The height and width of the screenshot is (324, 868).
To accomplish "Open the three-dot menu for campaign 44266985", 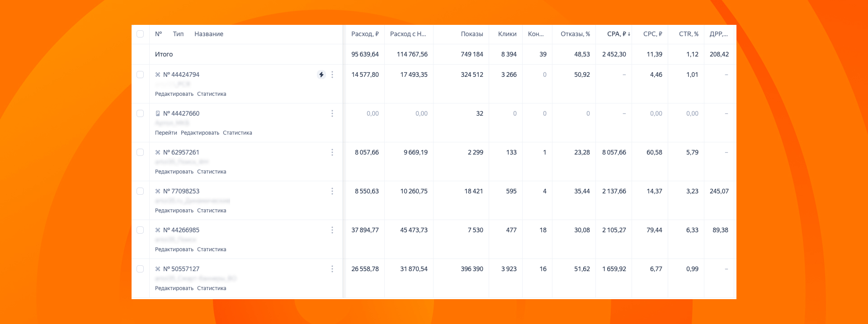I will 332,230.
